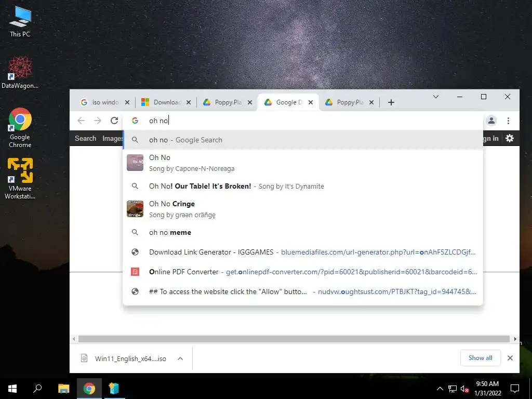Click the Oh No Cringe album thumbnail
The image size is (532, 399).
pos(135,209)
